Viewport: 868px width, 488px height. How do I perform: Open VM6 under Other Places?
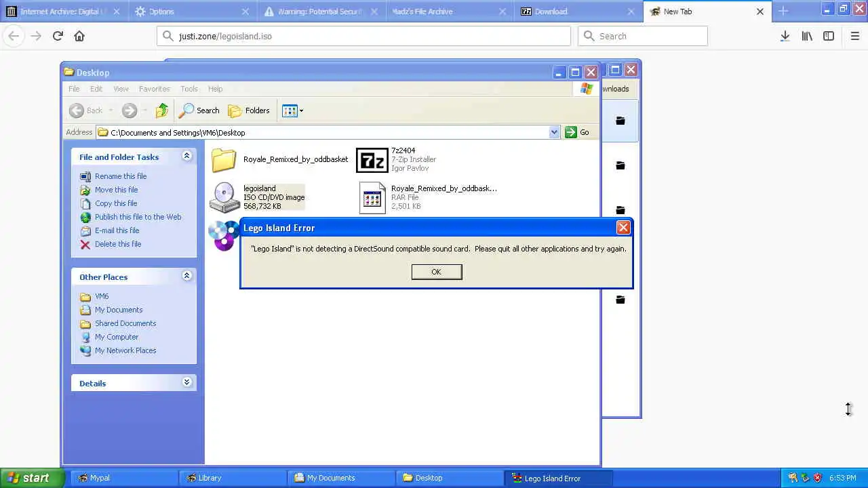[102, 296]
